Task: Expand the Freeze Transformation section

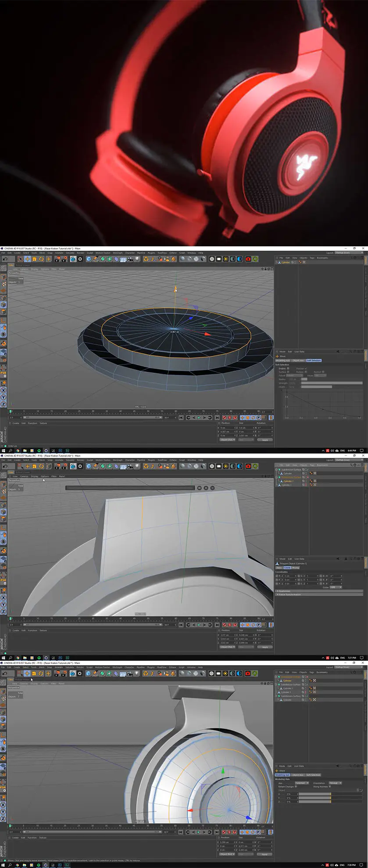Action: coord(319,594)
